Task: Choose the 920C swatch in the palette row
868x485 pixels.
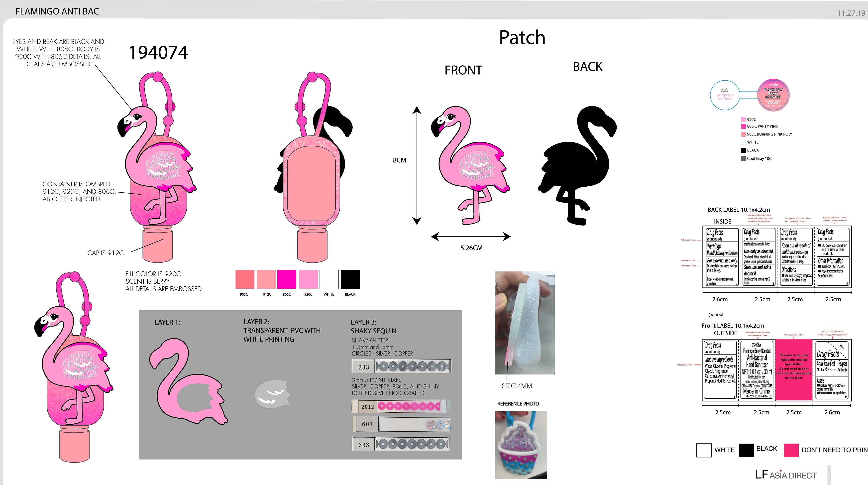Action: click(x=308, y=279)
